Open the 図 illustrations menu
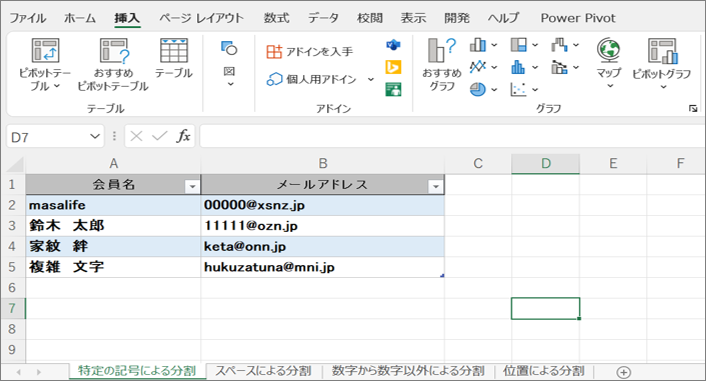 [x=229, y=64]
